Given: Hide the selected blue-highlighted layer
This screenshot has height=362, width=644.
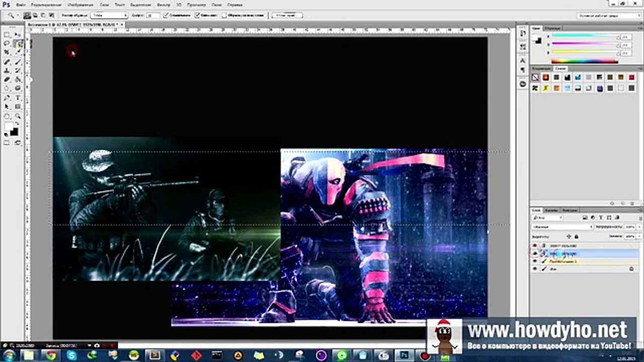Looking at the screenshot, I should tap(535, 253).
